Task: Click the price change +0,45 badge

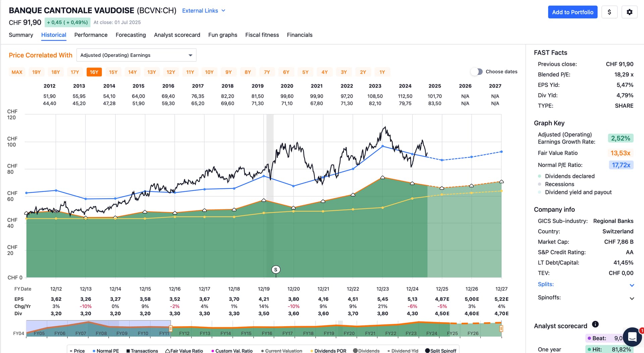Action: pyautogui.click(x=67, y=22)
